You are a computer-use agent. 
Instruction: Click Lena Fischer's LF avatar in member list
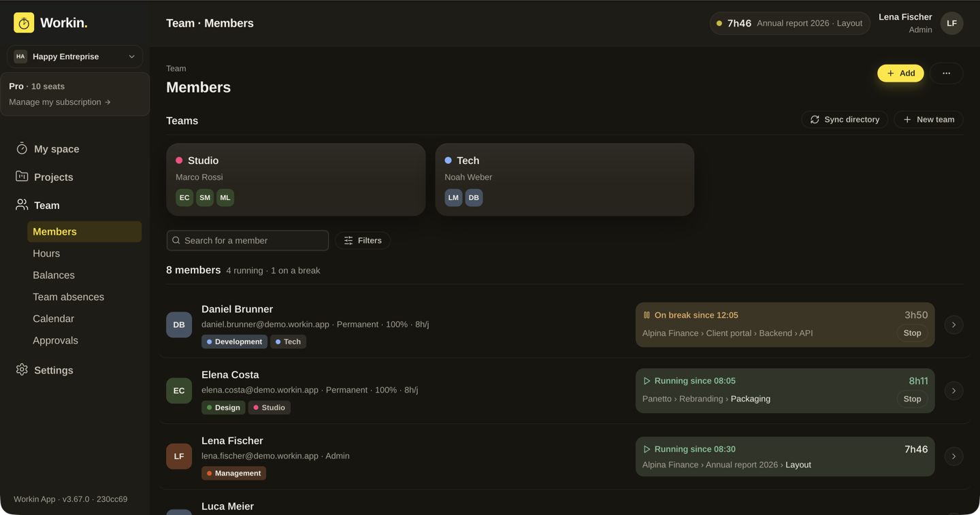tap(179, 456)
